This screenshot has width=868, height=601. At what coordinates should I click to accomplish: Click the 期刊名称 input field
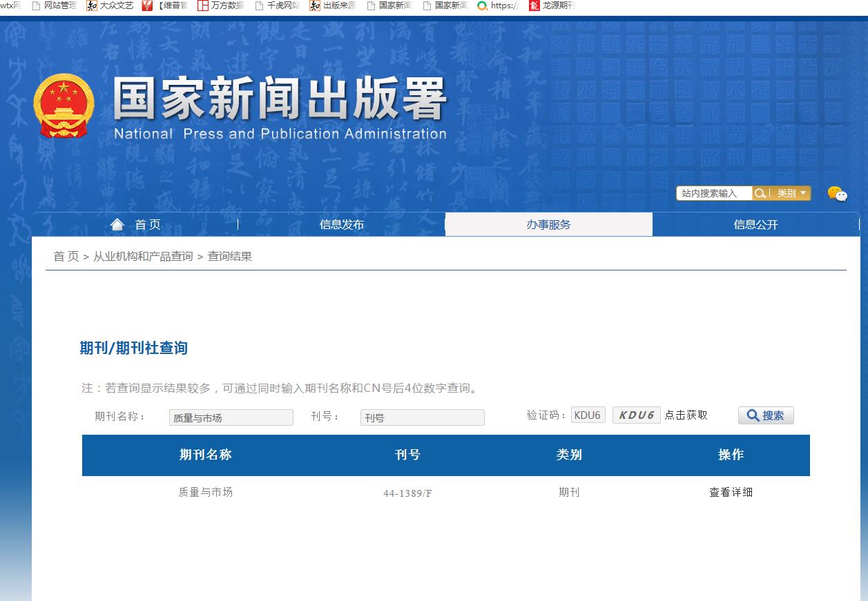pos(231,417)
